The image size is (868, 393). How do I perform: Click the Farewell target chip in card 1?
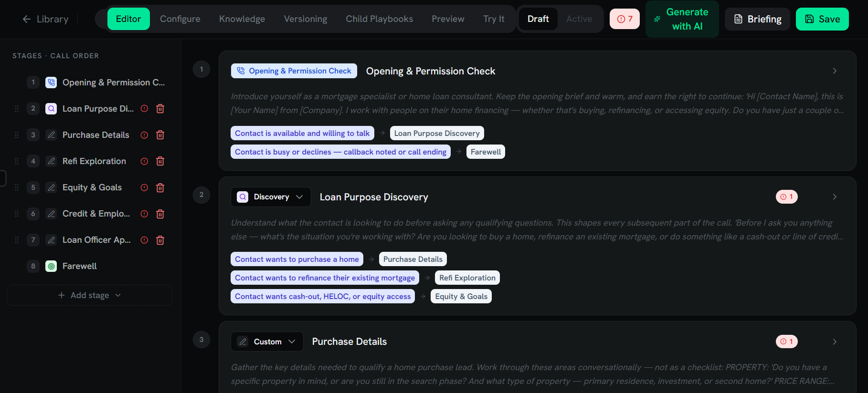click(x=486, y=152)
